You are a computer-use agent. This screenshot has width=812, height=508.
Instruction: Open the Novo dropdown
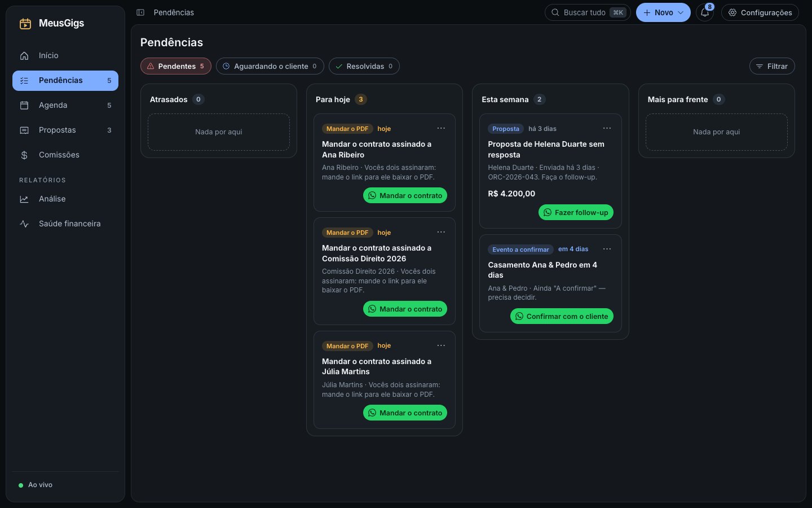pos(663,12)
